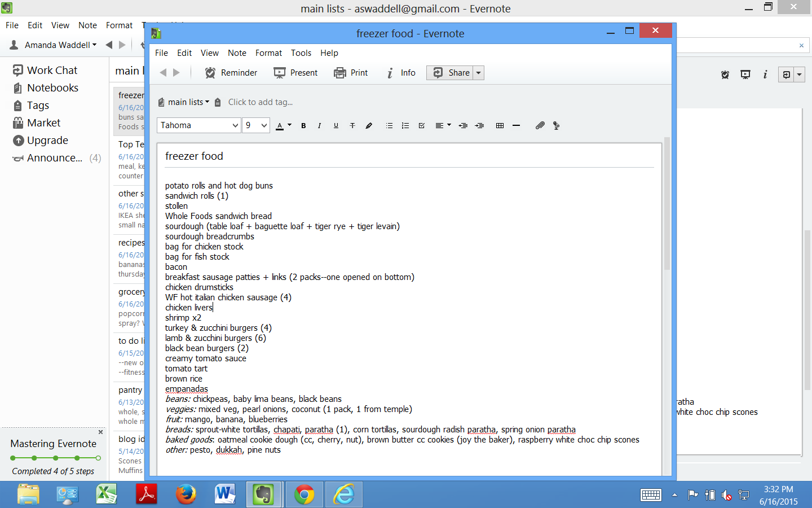Attach a file with paperclip icon

point(540,125)
